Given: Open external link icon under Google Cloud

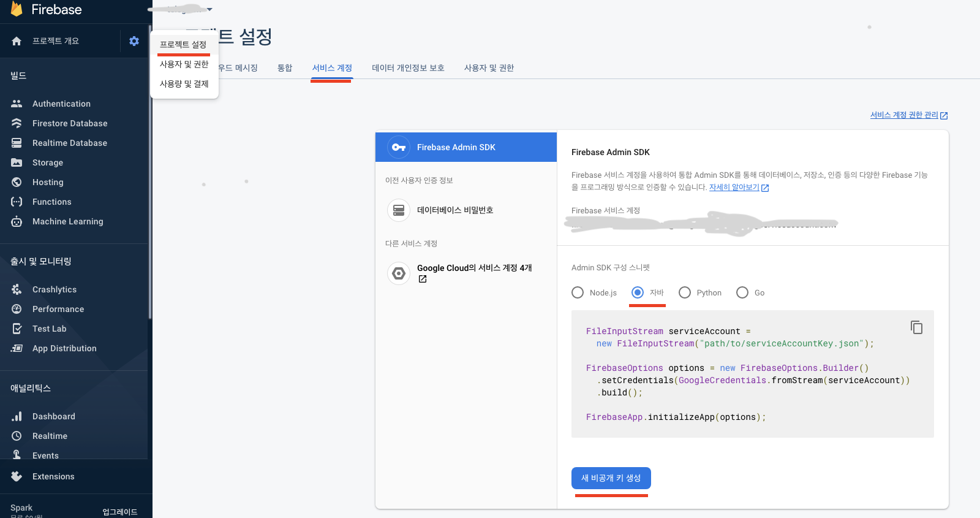Looking at the screenshot, I should [x=423, y=279].
